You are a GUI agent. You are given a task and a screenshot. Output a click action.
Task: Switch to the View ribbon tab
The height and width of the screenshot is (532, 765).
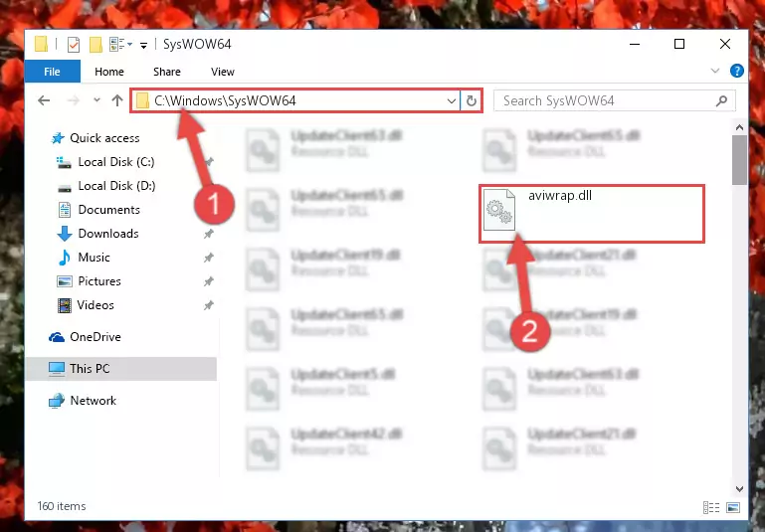click(x=223, y=72)
